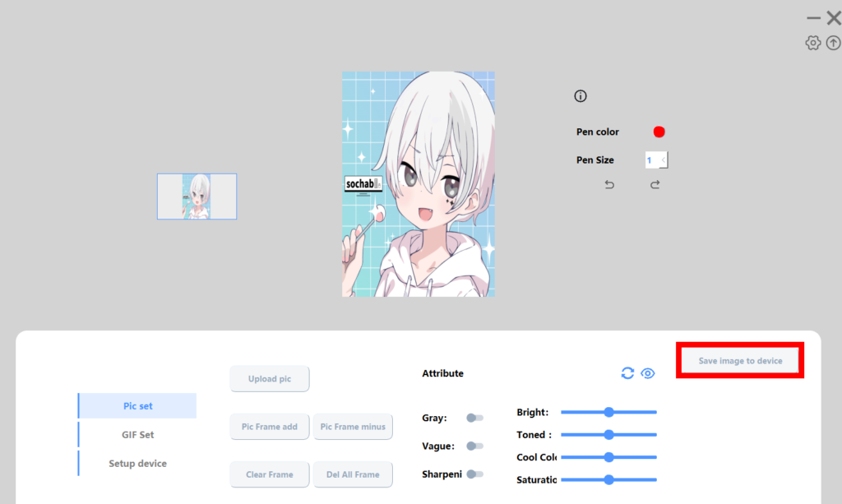Click the refresh attributes icon
This screenshot has height=504, width=842.
click(x=627, y=373)
